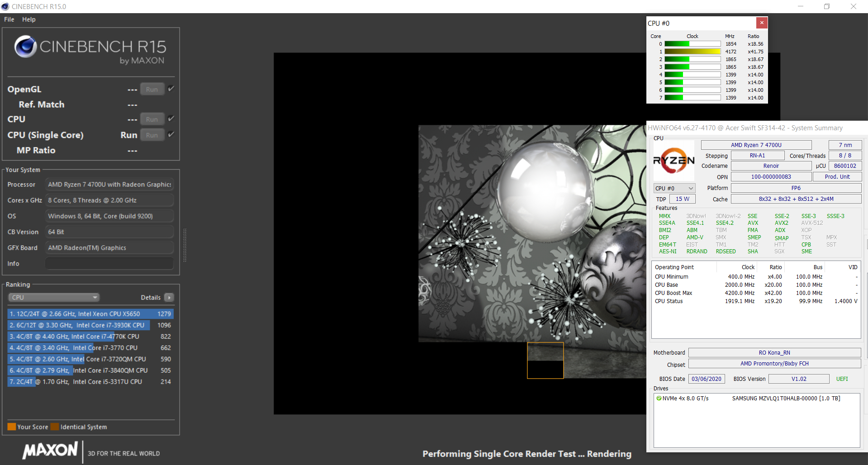Image resolution: width=868 pixels, height=465 pixels.
Task: Click the Cinebench title bar app icon
Action: click(x=5, y=6)
